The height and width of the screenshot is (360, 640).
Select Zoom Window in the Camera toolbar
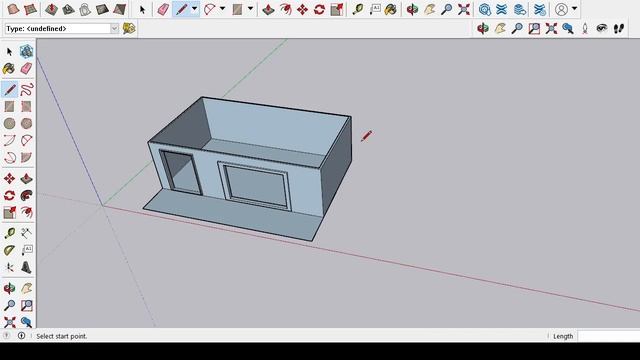[534, 29]
